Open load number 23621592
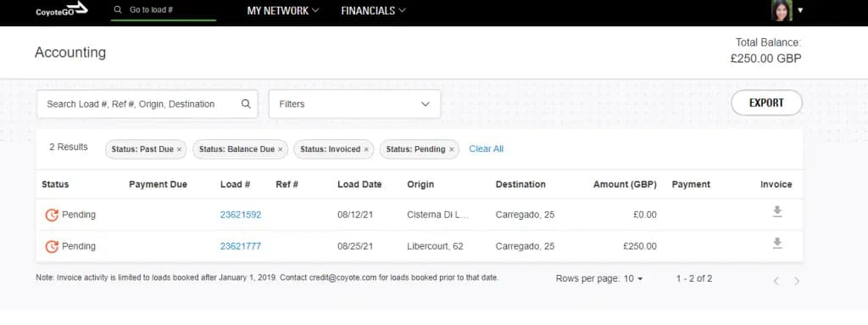 click(240, 215)
